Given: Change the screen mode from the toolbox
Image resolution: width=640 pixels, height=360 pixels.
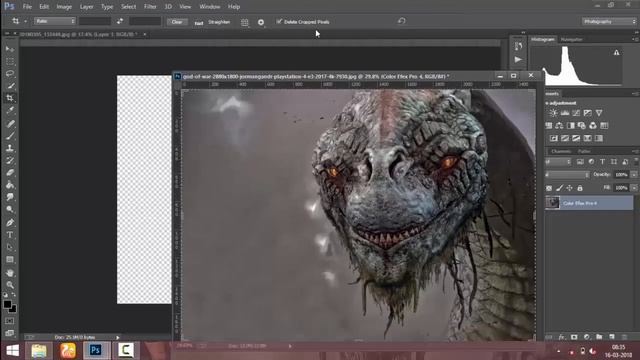Looking at the screenshot, I should [x=10, y=333].
